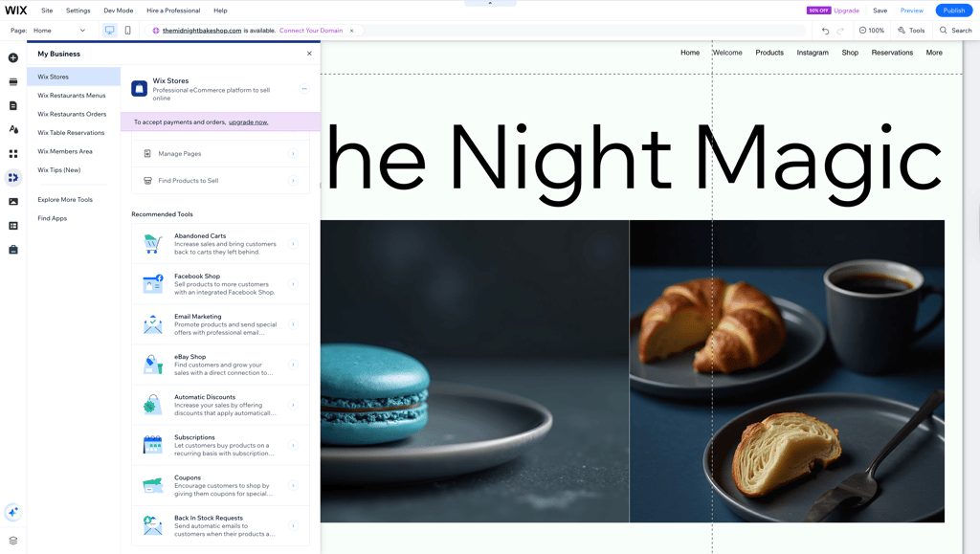This screenshot has height=554, width=980.
Task: Click the Facebook Shop icon
Action: point(152,284)
